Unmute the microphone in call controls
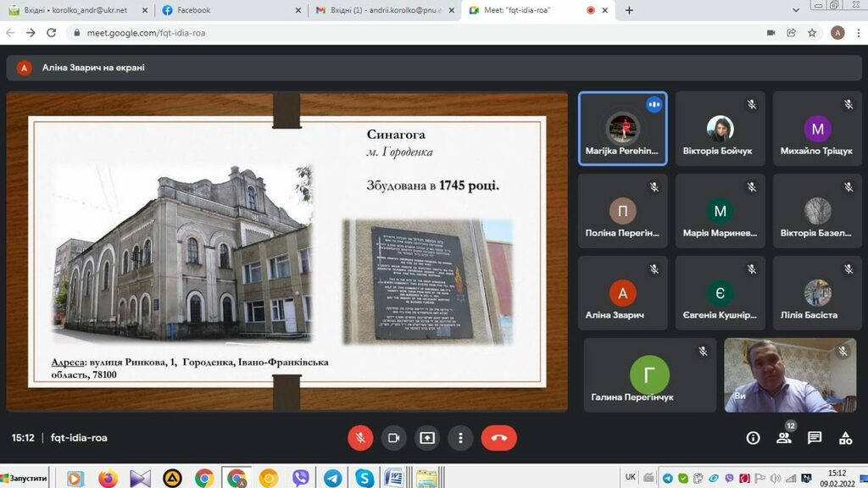 (x=360, y=438)
